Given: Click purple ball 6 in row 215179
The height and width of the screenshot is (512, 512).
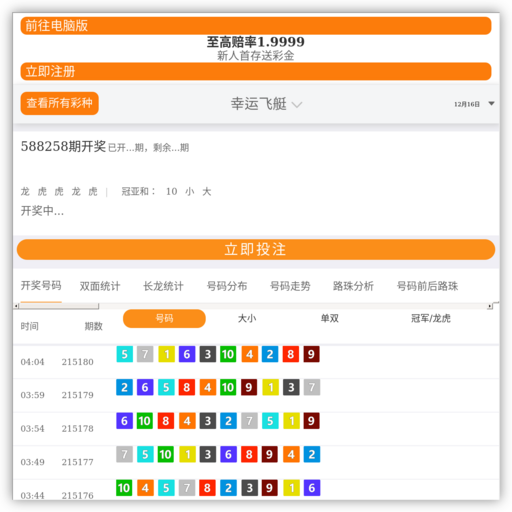Looking at the screenshot, I should [145, 387].
